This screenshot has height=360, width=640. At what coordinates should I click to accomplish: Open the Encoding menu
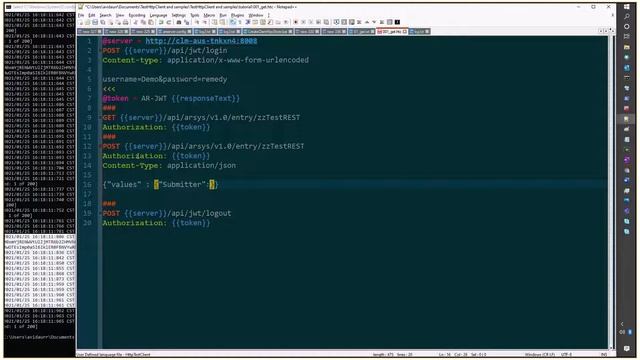pos(137,15)
